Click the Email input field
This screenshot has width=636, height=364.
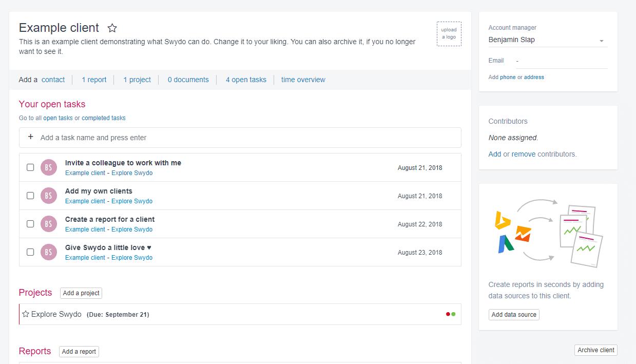pos(562,61)
